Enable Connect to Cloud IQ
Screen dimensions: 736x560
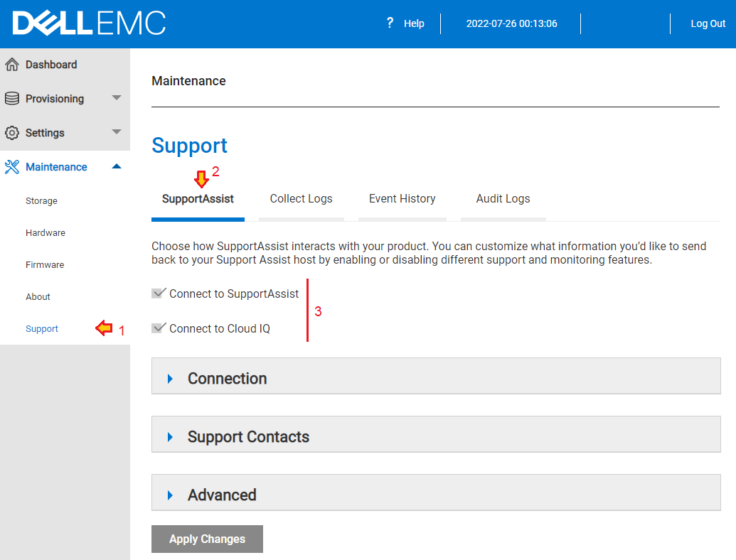159,328
